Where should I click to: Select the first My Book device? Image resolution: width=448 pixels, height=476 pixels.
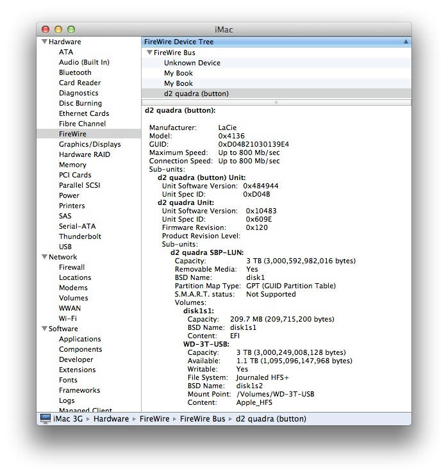pos(276,73)
